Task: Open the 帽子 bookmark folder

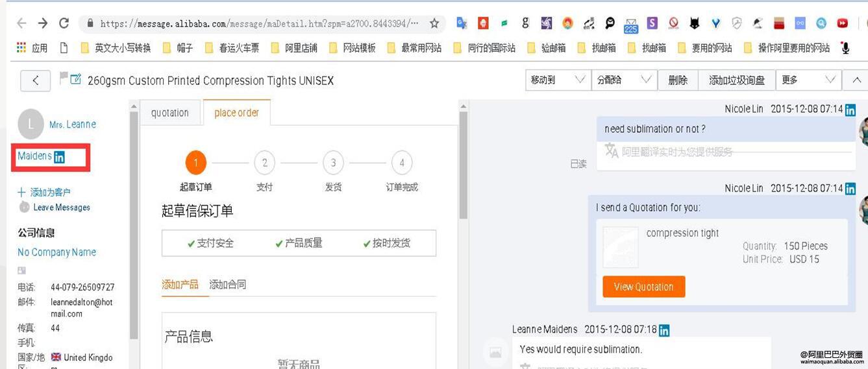Action: (x=178, y=47)
